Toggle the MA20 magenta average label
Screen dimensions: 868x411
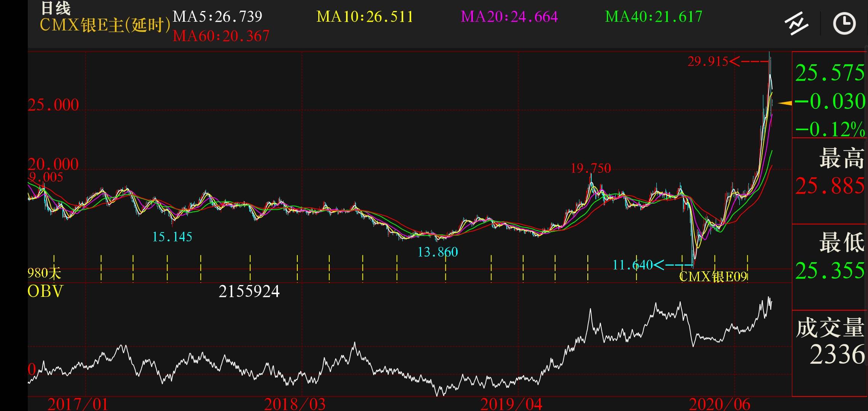(509, 17)
